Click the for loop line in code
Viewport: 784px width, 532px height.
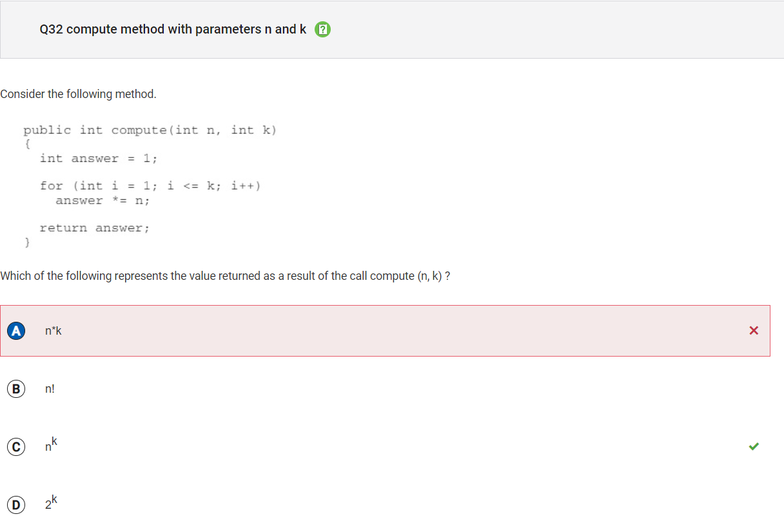tap(150, 186)
